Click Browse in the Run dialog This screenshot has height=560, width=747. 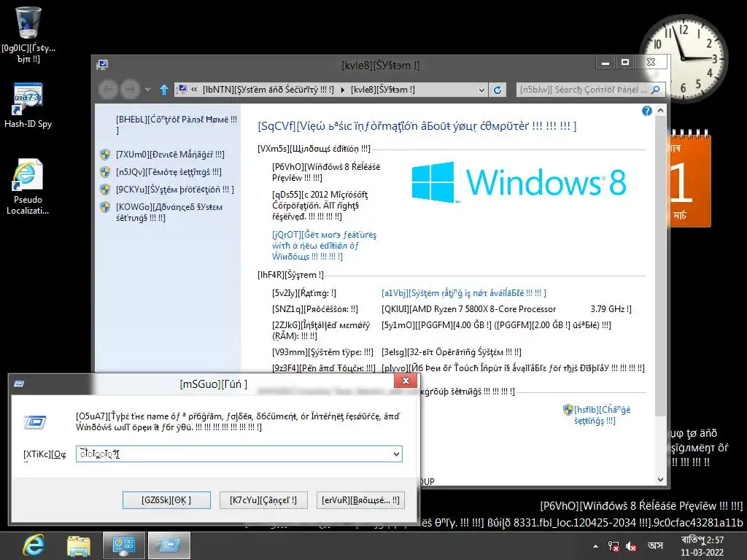point(360,500)
